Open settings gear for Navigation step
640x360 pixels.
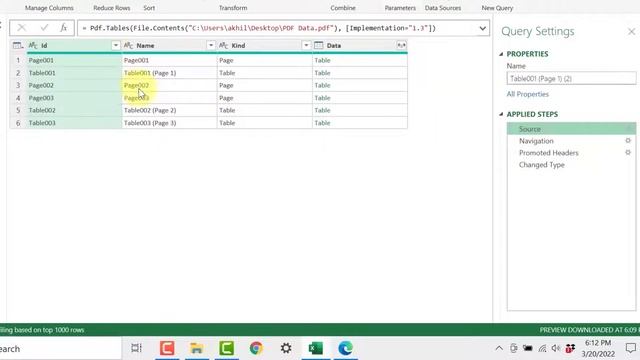click(628, 141)
